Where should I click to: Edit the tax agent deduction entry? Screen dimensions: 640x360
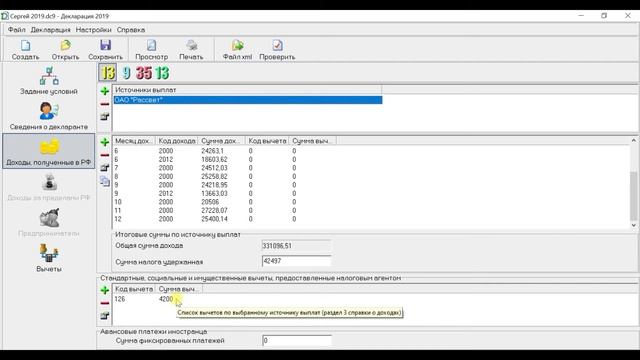coord(105,316)
